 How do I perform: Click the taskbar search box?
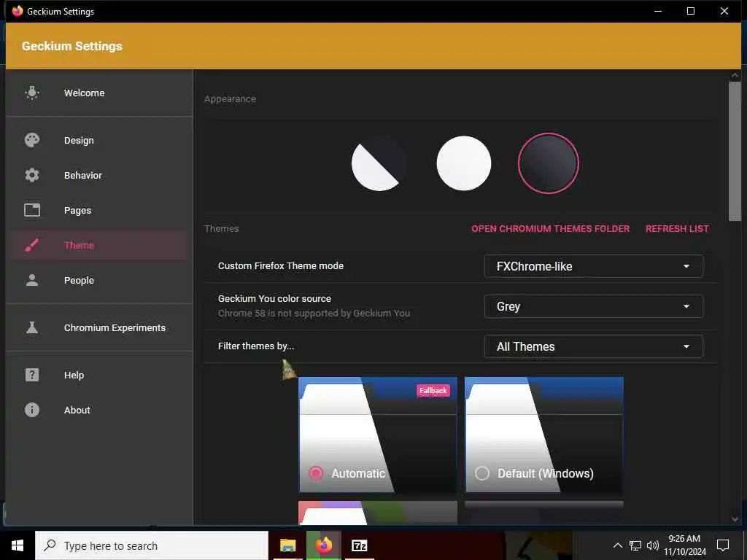pyautogui.click(x=152, y=545)
